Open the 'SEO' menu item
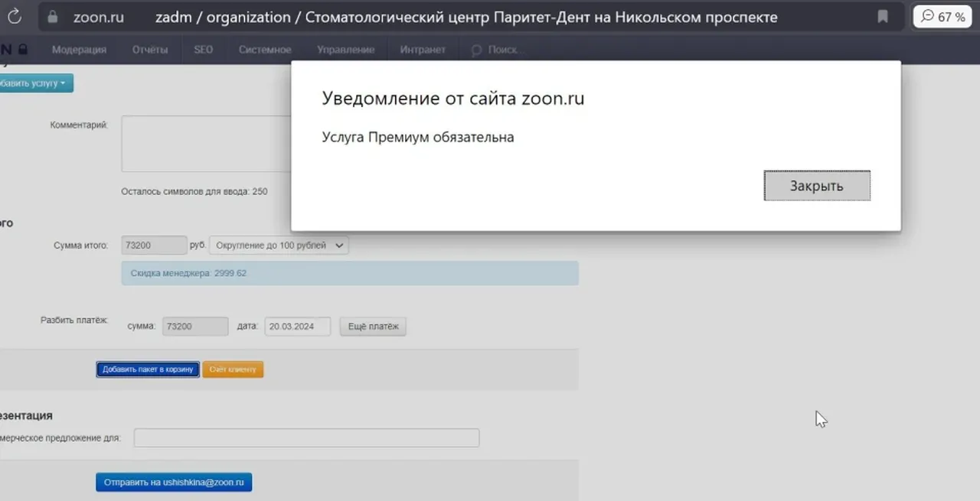 tap(203, 50)
